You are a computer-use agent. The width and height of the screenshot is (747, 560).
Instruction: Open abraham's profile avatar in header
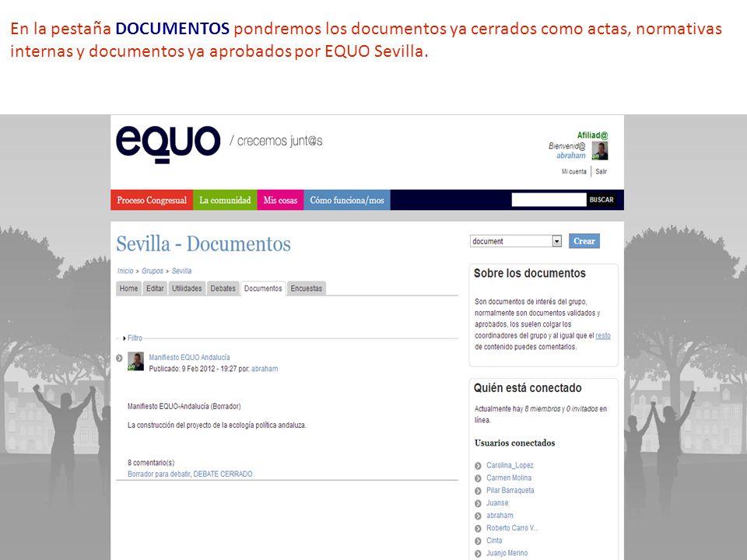[x=600, y=151]
